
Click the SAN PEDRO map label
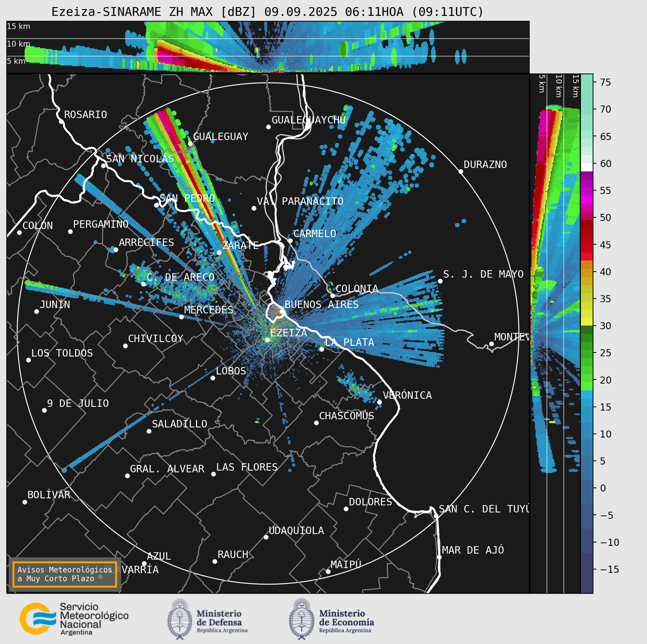click(187, 198)
